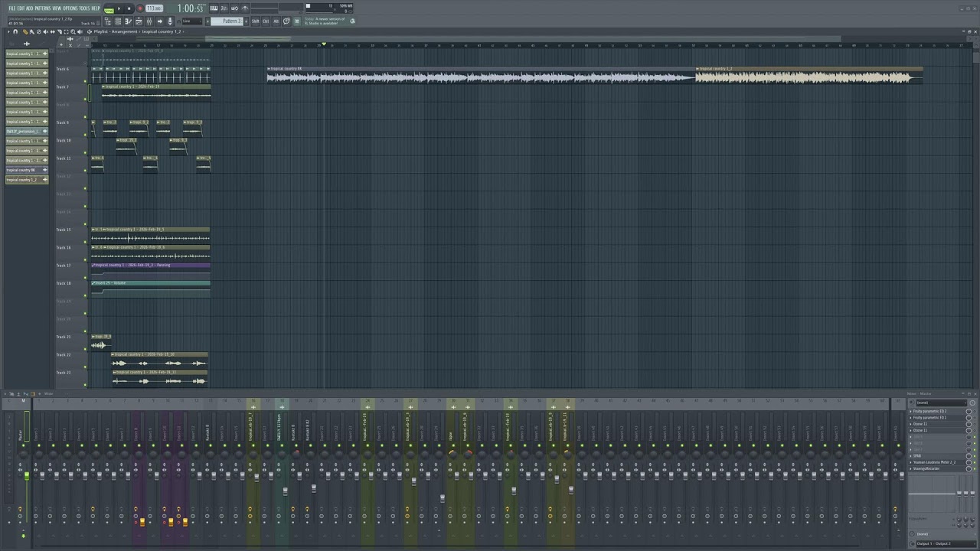Expand Fruity parametric EQ 2 first slot arrow

point(910,412)
